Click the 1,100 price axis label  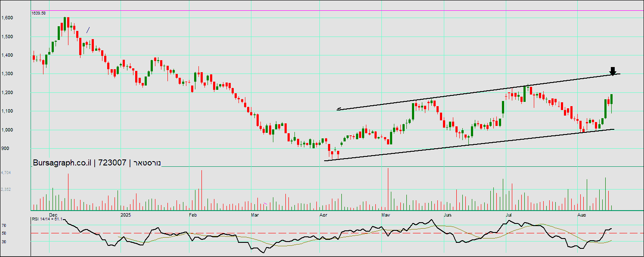(7, 111)
